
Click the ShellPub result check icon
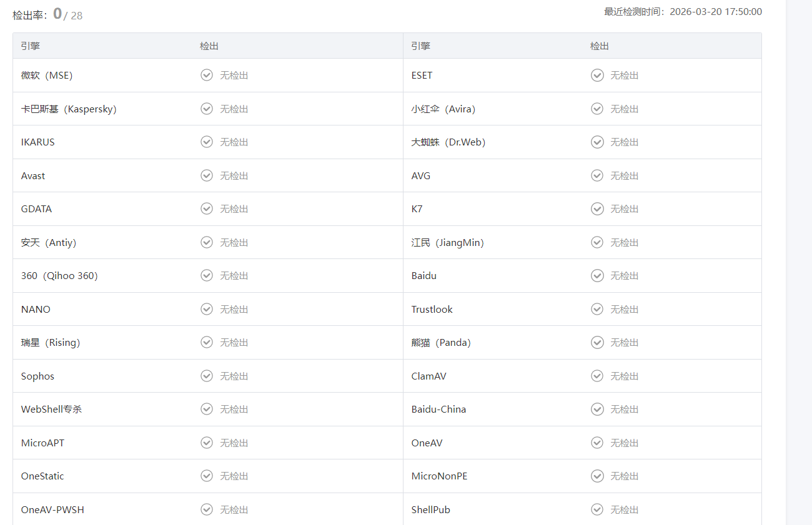point(597,509)
